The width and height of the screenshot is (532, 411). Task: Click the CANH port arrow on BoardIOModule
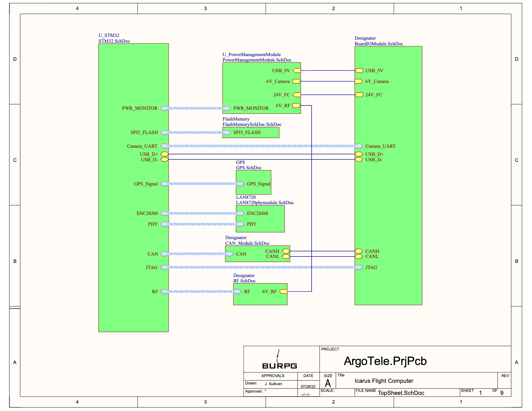[x=359, y=251]
